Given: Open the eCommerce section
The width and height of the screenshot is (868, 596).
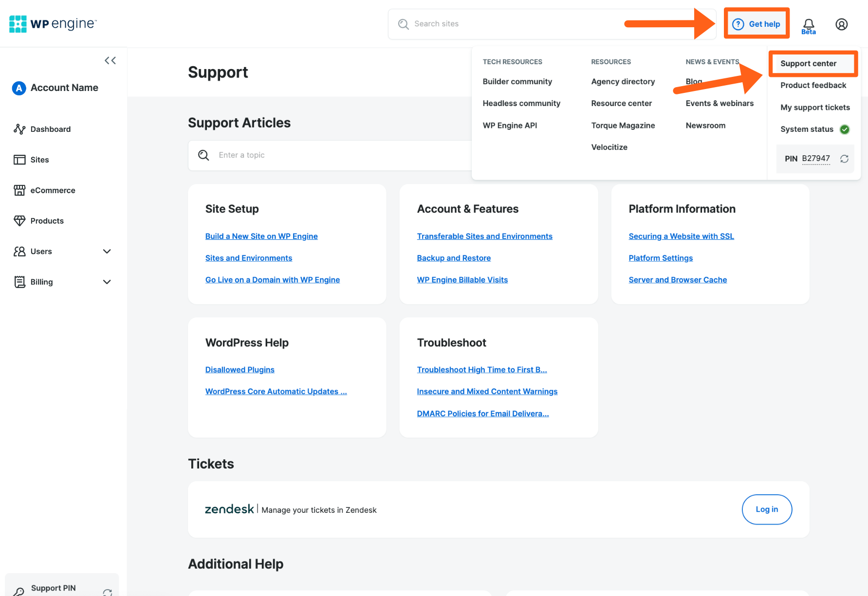Looking at the screenshot, I should pos(53,190).
